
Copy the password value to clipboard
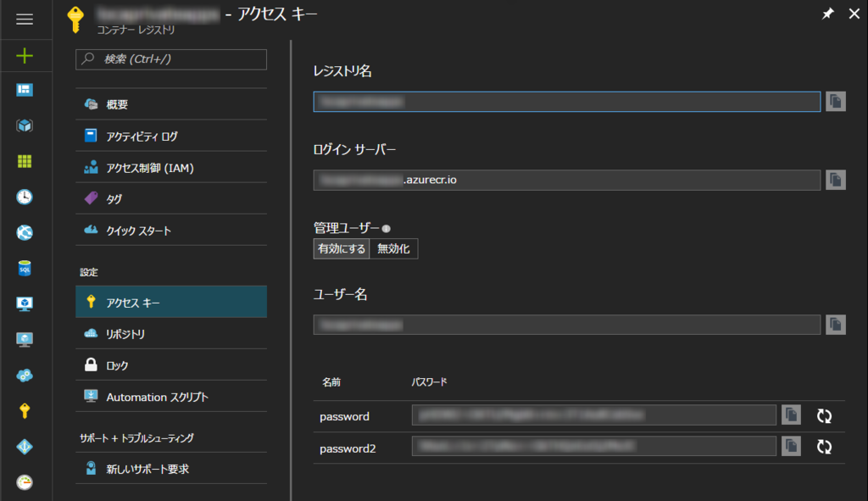coord(791,415)
